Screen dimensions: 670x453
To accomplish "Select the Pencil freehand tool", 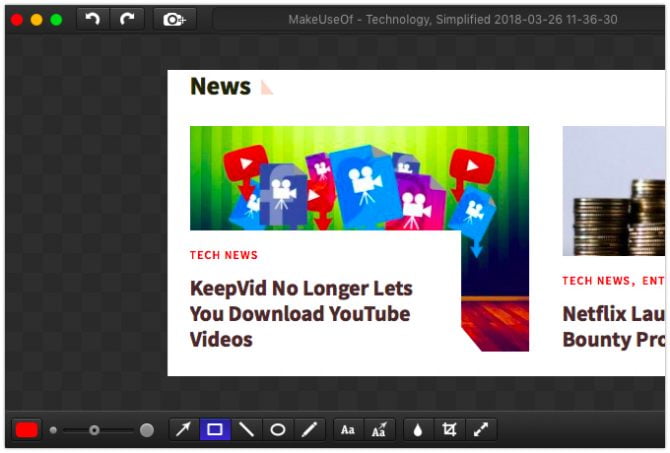I will coord(309,429).
